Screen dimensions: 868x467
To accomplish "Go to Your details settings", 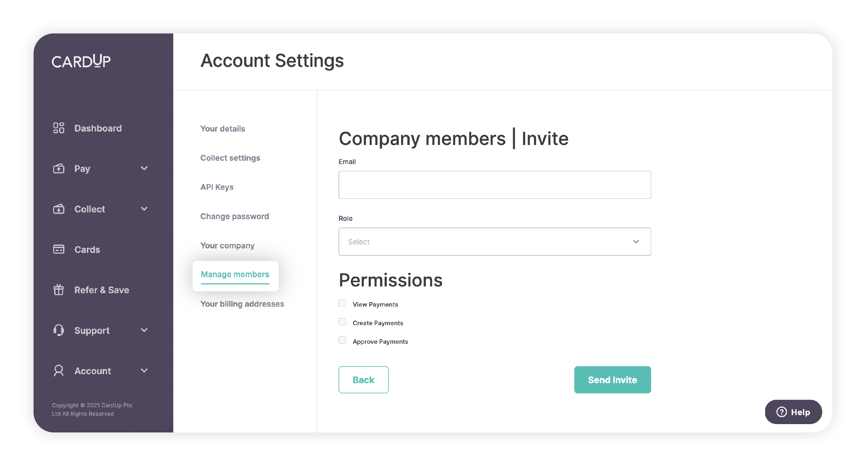I will (222, 129).
